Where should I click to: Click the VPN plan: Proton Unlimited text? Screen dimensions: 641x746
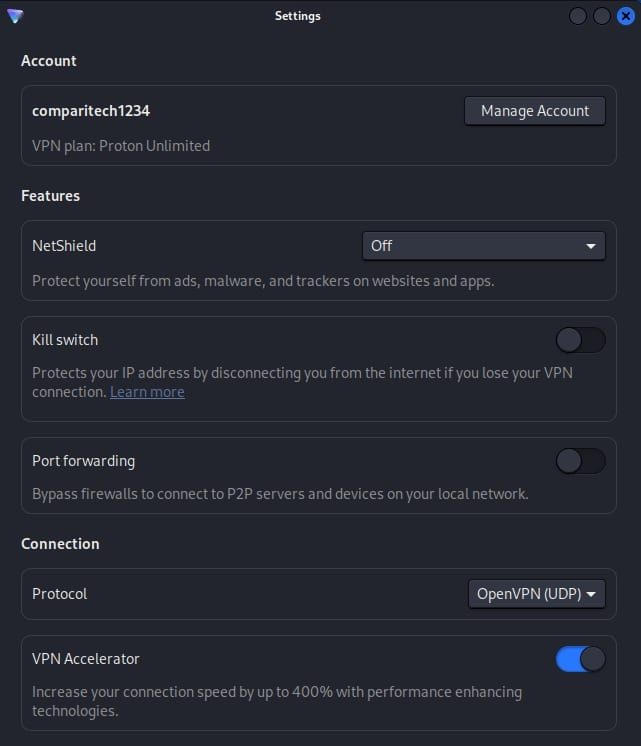[121, 146]
